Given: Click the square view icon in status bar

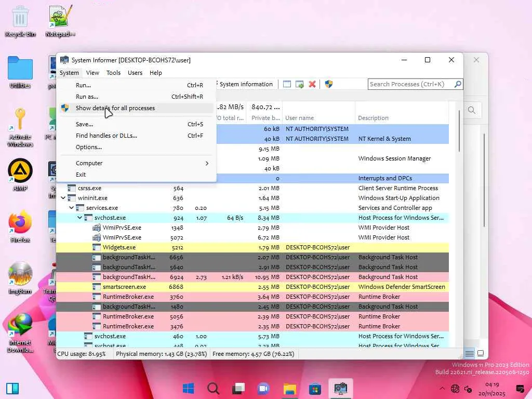Looking at the screenshot, I should tap(481, 353).
